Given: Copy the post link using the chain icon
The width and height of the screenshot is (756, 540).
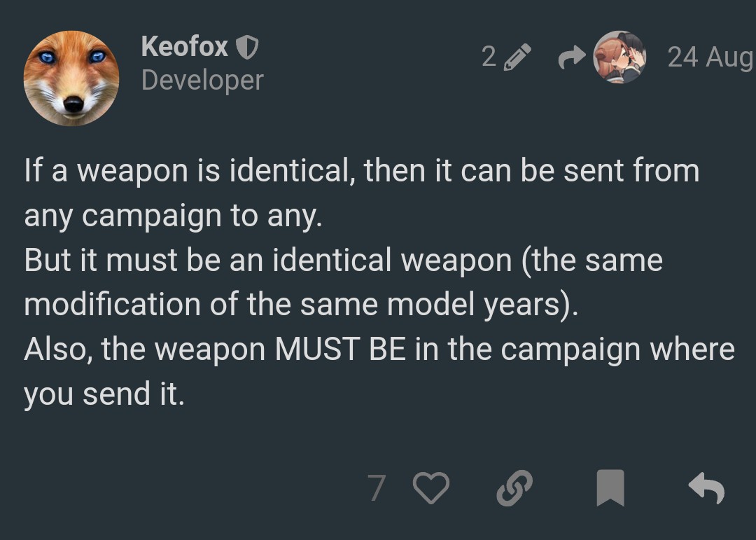Looking at the screenshot, I should tap(514, 488).
